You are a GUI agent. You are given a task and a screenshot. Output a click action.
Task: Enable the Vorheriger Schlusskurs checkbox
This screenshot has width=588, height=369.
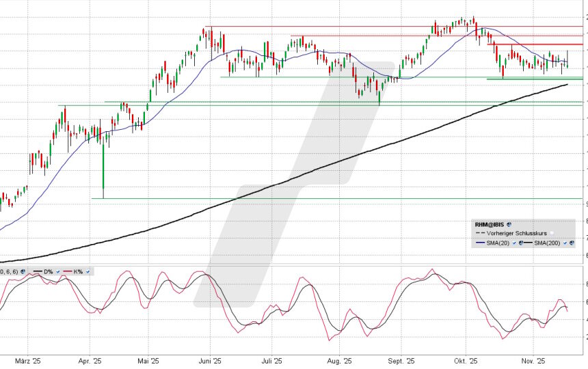click(552, 233)
